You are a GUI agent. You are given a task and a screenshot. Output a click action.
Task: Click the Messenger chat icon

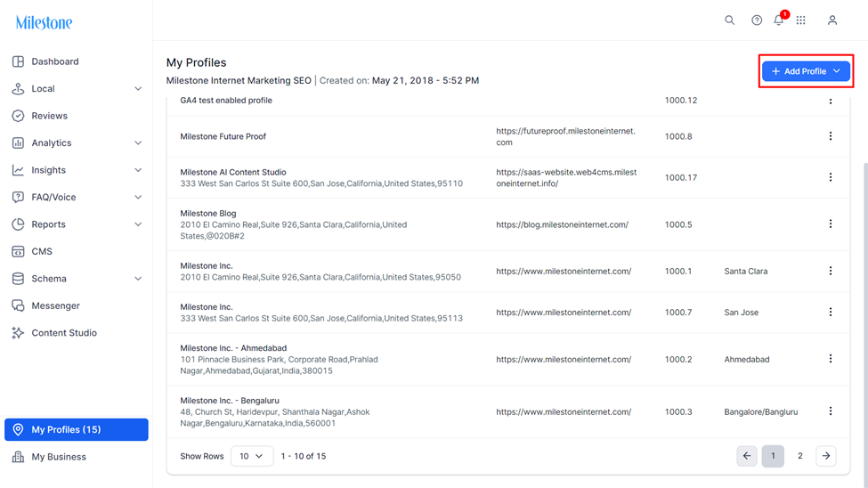coord(19,305)
